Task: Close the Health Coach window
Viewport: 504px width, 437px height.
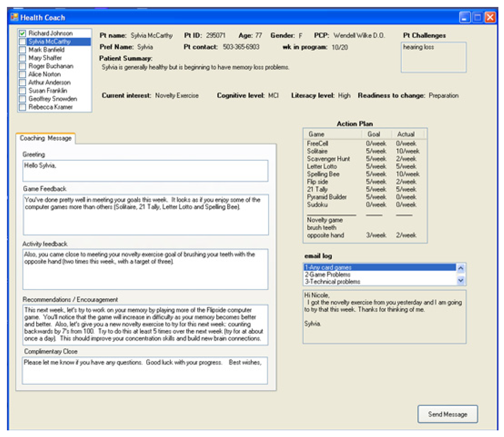Action: (490, 18)
